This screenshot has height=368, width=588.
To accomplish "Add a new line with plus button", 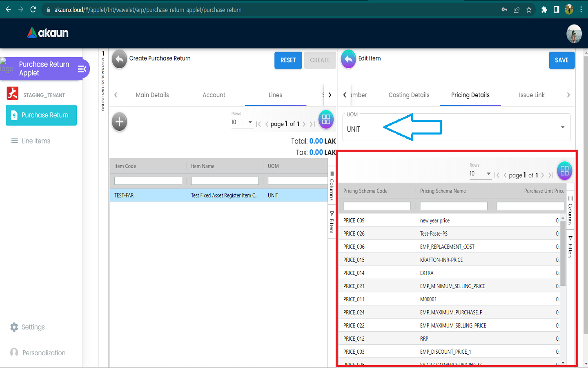I will pos(119,122).
